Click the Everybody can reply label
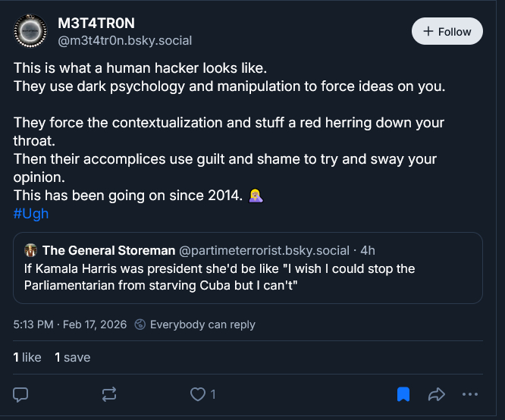505x420 pixels. 202,324
